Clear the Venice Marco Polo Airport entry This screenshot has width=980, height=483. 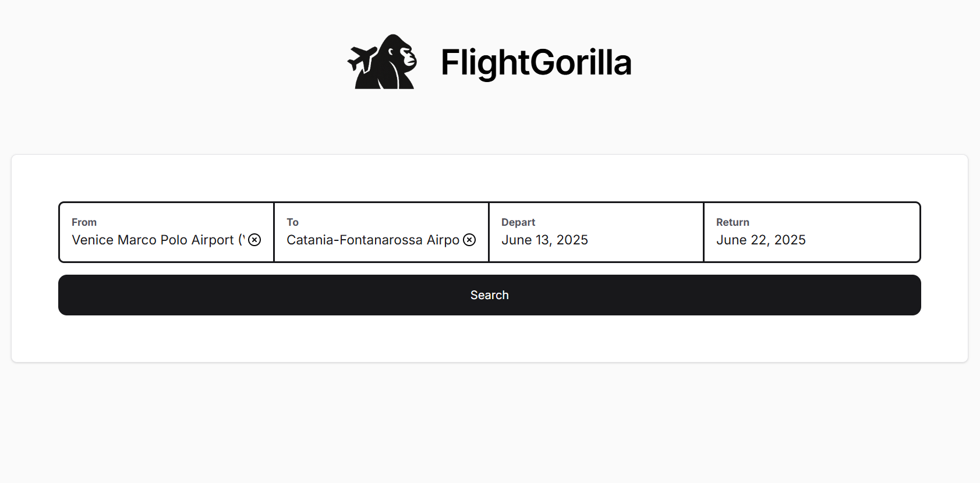254,240
